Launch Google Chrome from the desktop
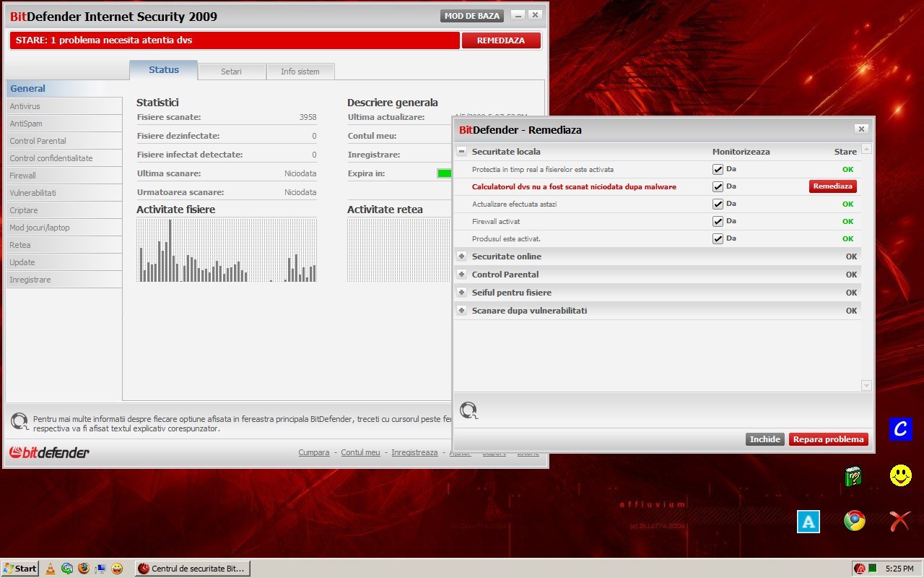 [854, 521]
